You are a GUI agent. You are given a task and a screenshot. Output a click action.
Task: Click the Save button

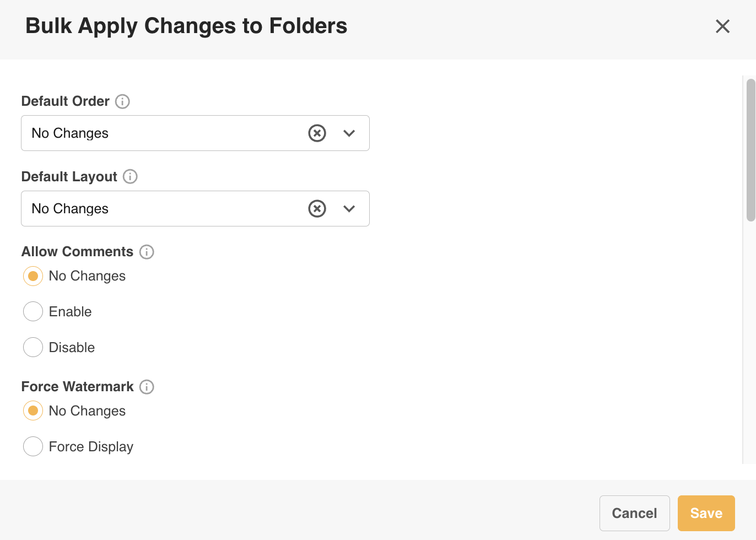(706, 513)
